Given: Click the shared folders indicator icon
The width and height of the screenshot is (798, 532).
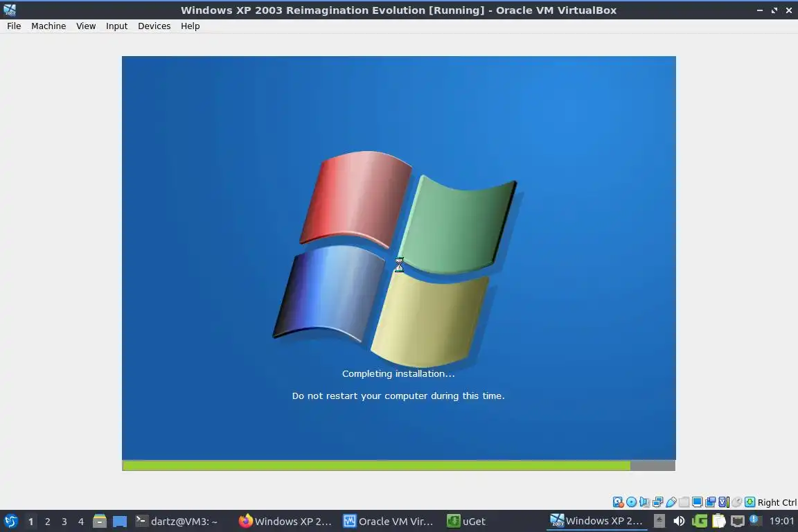Looking at the screenshot, I should (684, 502).
